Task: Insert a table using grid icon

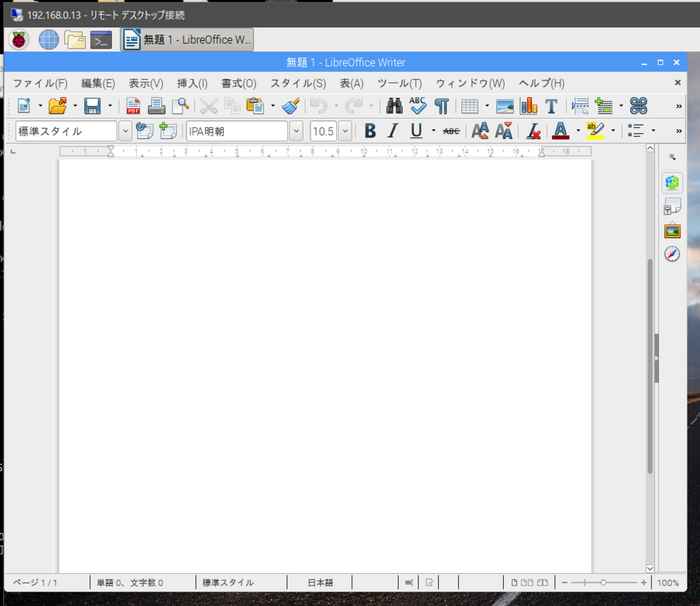Action: (470, 106)
